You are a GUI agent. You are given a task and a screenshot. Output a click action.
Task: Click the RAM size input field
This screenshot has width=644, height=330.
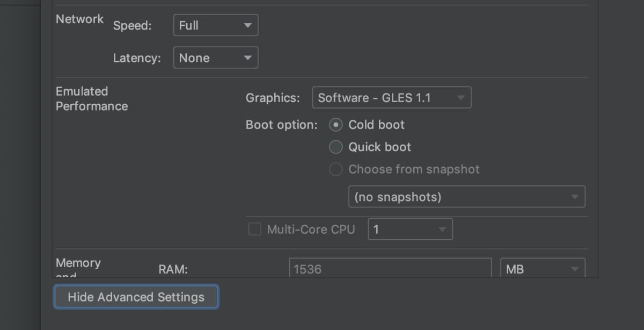[390, 269]
